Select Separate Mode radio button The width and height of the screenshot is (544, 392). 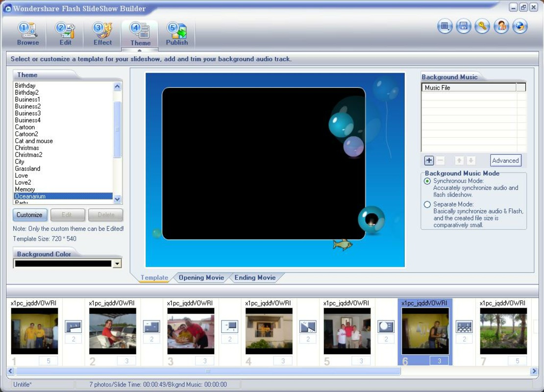pos(427,204)
